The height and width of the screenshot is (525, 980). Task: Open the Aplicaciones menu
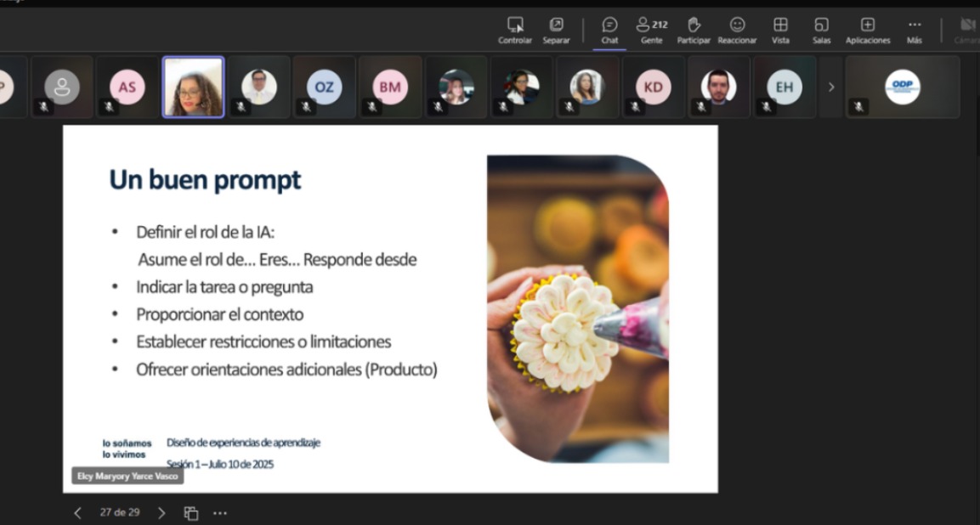pos(868,31)
